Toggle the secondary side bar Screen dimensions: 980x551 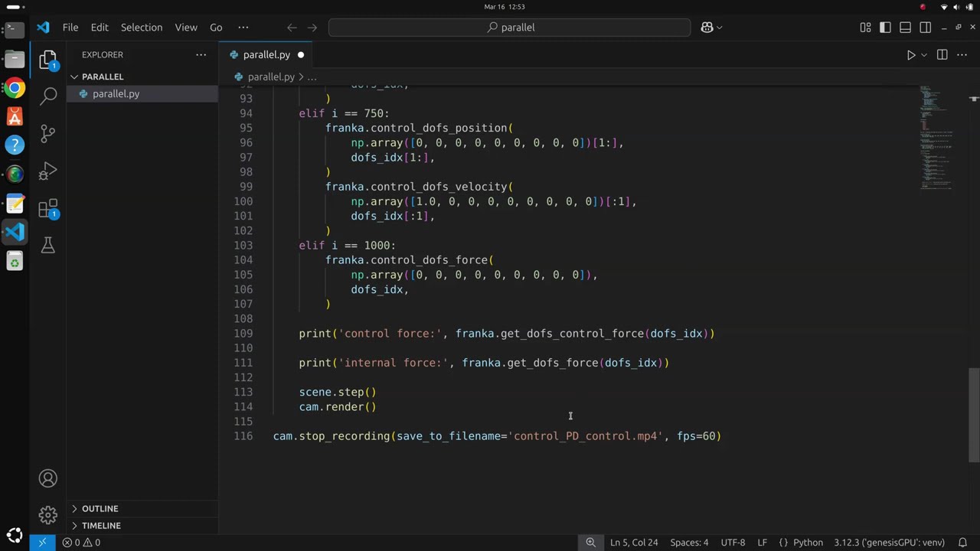tap(926, 28)
